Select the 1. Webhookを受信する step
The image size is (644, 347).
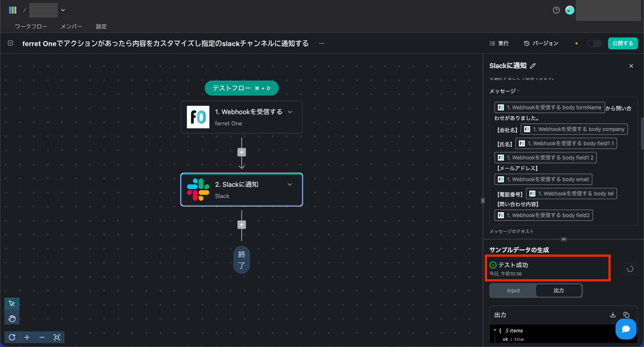(242, 117)
